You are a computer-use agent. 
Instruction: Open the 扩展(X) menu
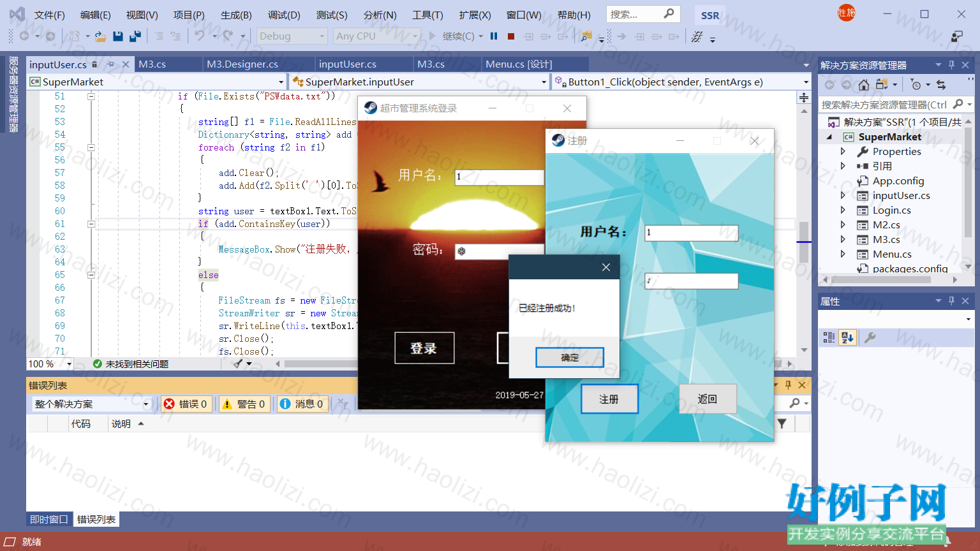click(x=475, y=15)
